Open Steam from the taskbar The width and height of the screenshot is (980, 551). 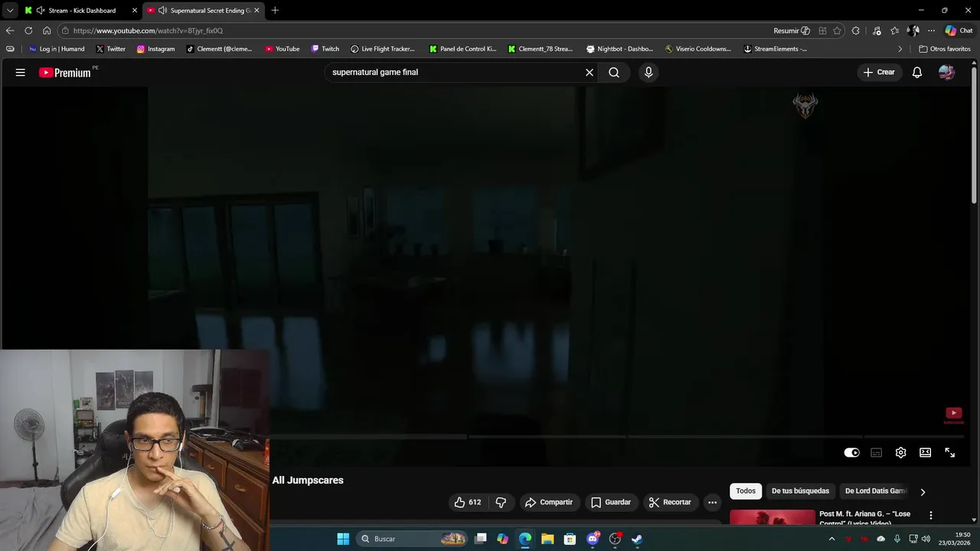pos(637,539)
